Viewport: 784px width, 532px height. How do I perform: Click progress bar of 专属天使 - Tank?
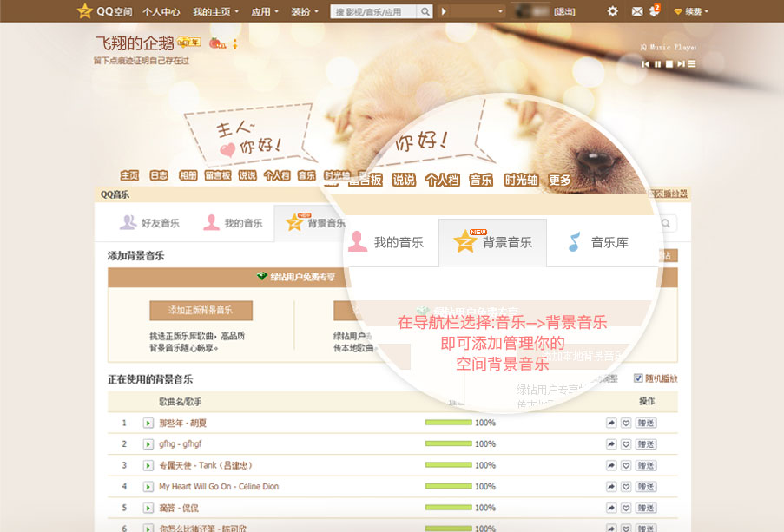pyautogui.click(x=449, y=465)
